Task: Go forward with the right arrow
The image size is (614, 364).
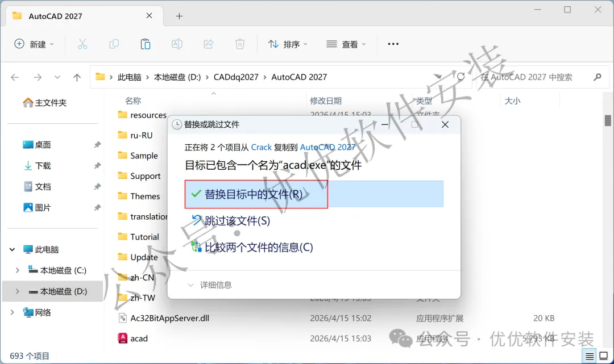Action: 38,77
